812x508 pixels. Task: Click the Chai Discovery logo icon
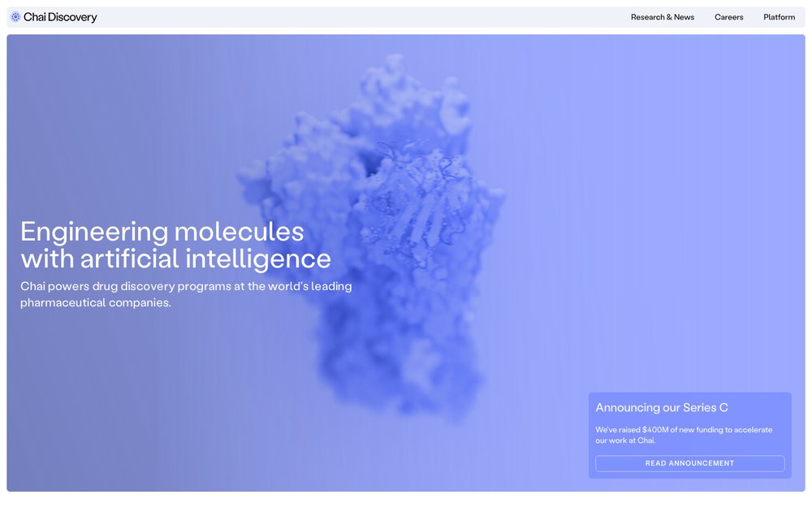15,17
